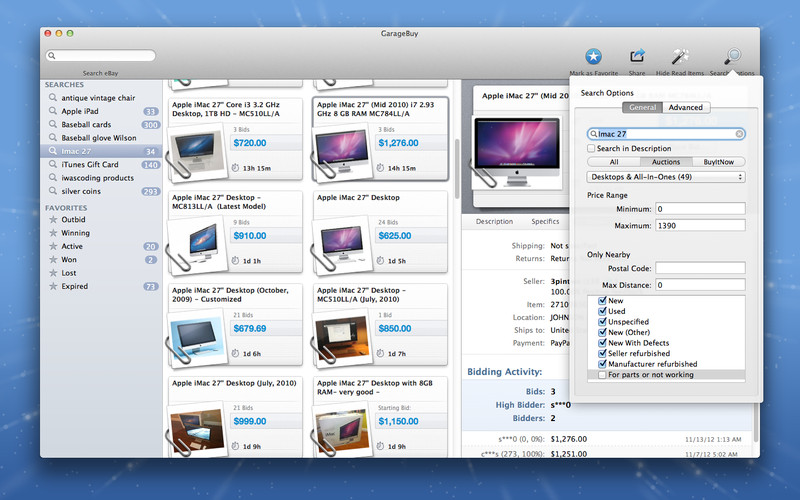The width and height of the screenshot is (800, 500).
Task: Check For parts or not working
Action: (602, 374)
